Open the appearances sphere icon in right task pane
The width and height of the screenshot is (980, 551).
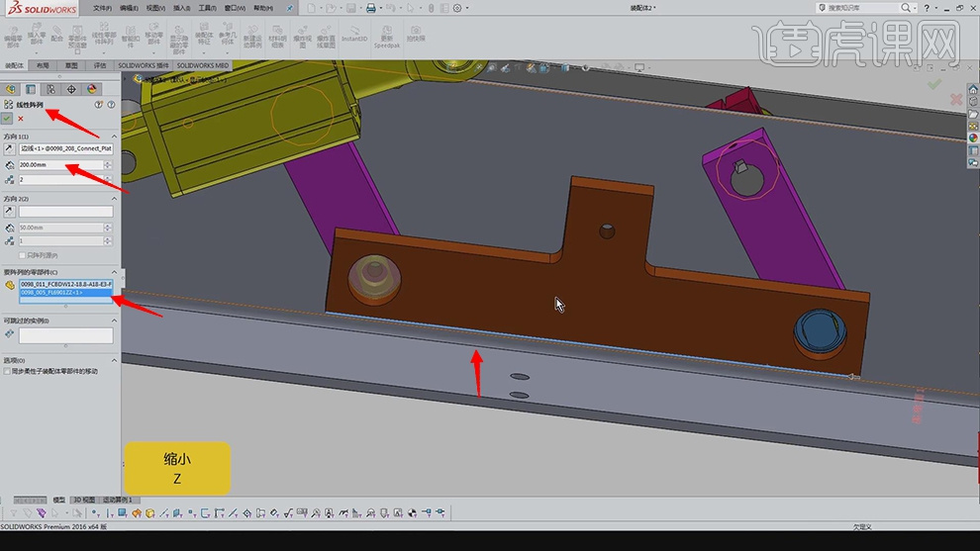(x=973, y=138)
